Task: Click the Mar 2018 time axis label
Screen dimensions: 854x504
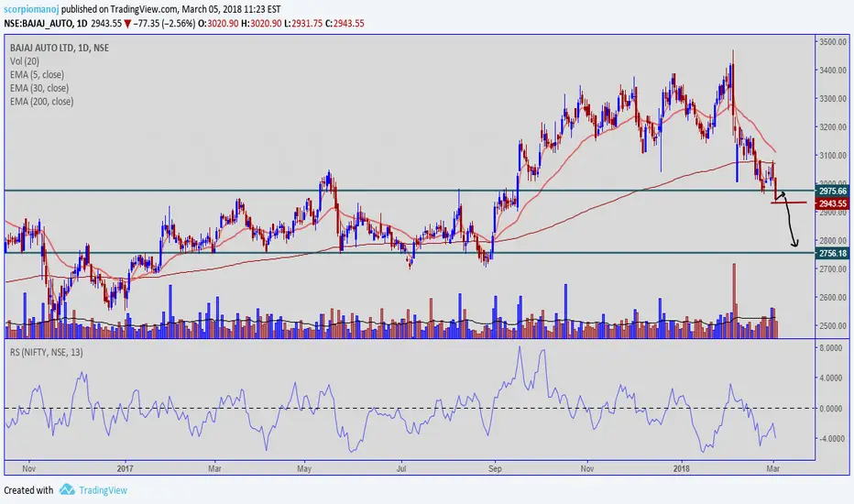Action: pos(772,468)
